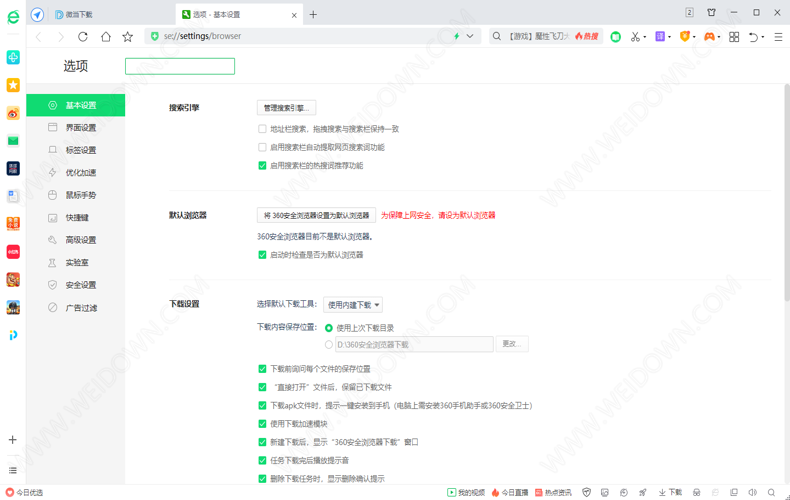Open the scissors screenshot tool
Screen dimensions: 790x500
[x=634, y=37]
